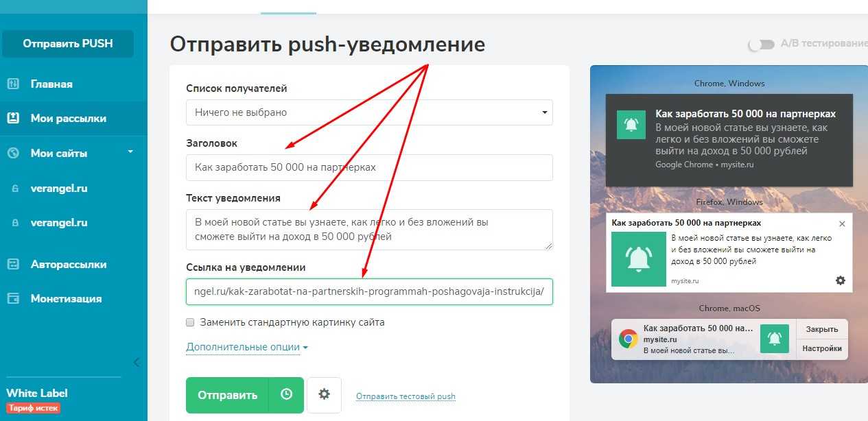Click the clock schedule icon beside Отправить

(x=286, y=395)
